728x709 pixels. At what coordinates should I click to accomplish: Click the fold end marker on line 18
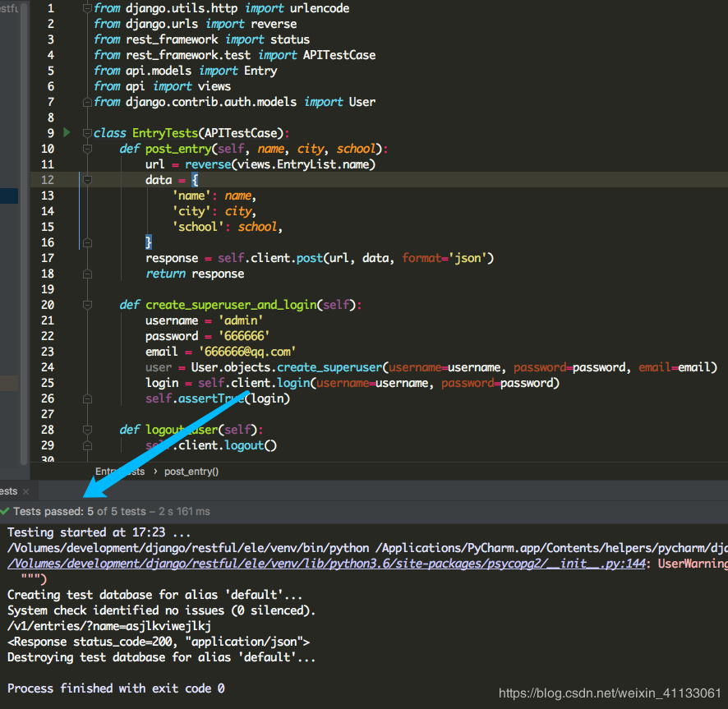coord(87,274)
